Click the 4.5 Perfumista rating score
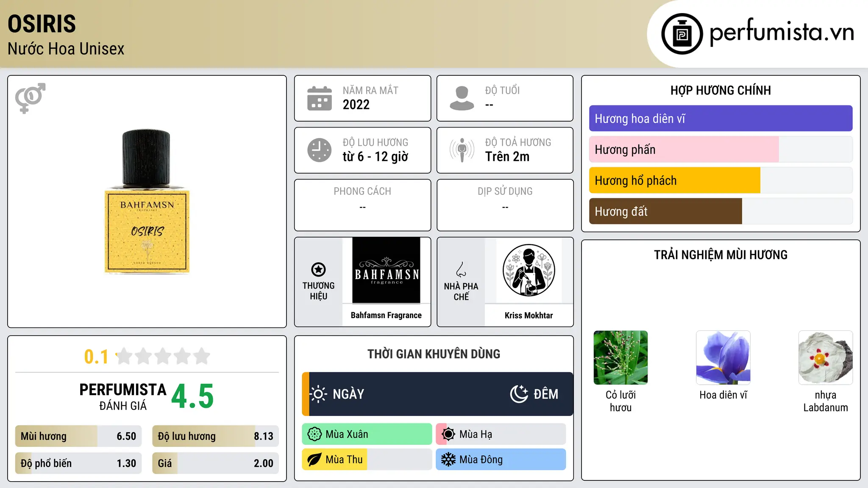This screenshot has height=488, width=868. coord(193,396)
